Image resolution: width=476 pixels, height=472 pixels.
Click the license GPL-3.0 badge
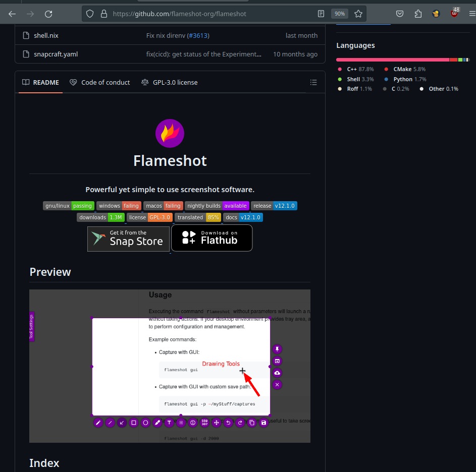point(149,217)
